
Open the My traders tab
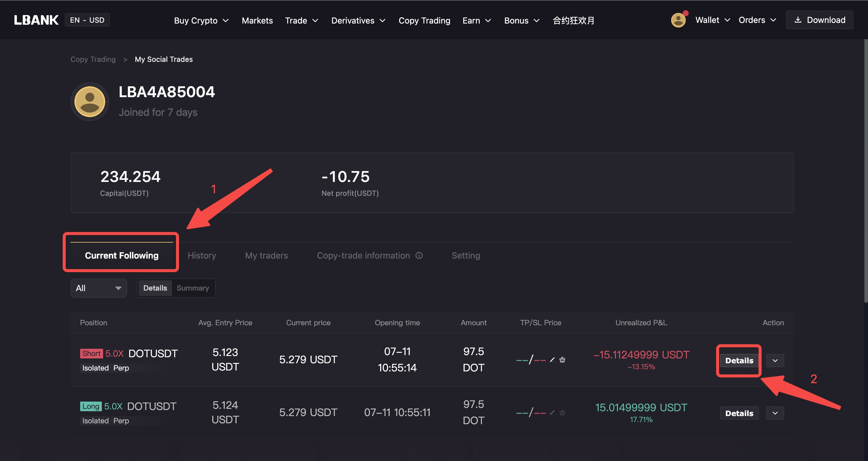(266, 256)
